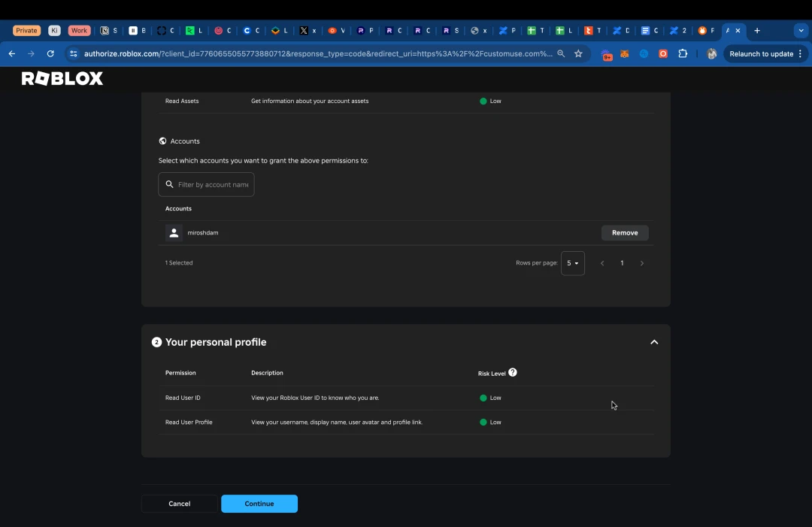The image size is (812, 527).
Task: Open a new browser tab
Action: click(x=757, y=31)
